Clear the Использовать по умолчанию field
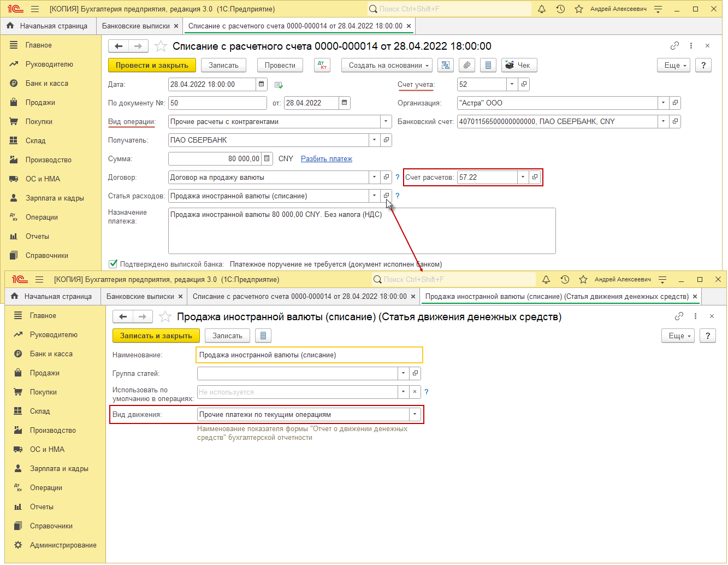 415,392
